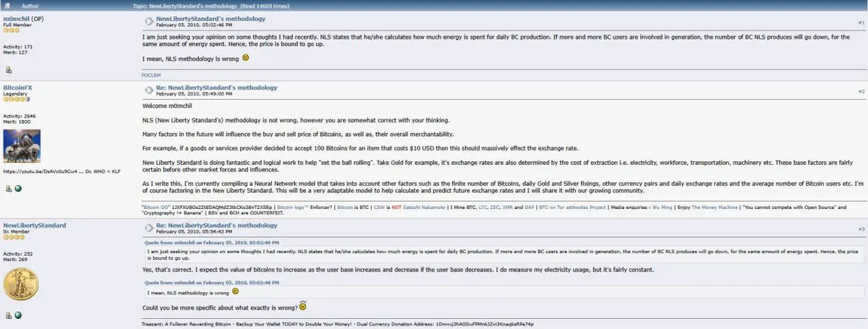Click the post icon beside NewLibertyStandard's reply title
This screenshot has width=868, height=329.
click(148, 228)
